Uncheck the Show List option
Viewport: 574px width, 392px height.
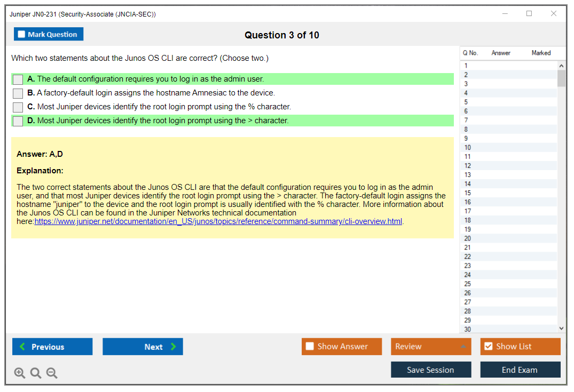pyautogui.click(x=488, y=347)
